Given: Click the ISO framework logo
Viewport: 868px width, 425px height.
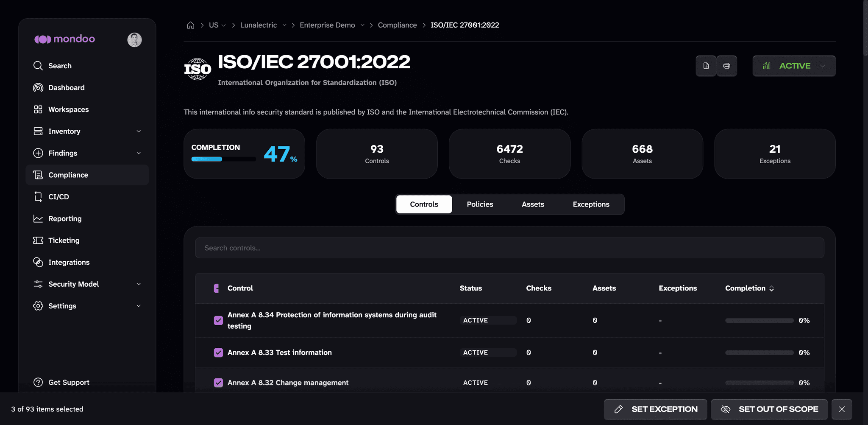Looking at the screenshot, I should 198,69.
